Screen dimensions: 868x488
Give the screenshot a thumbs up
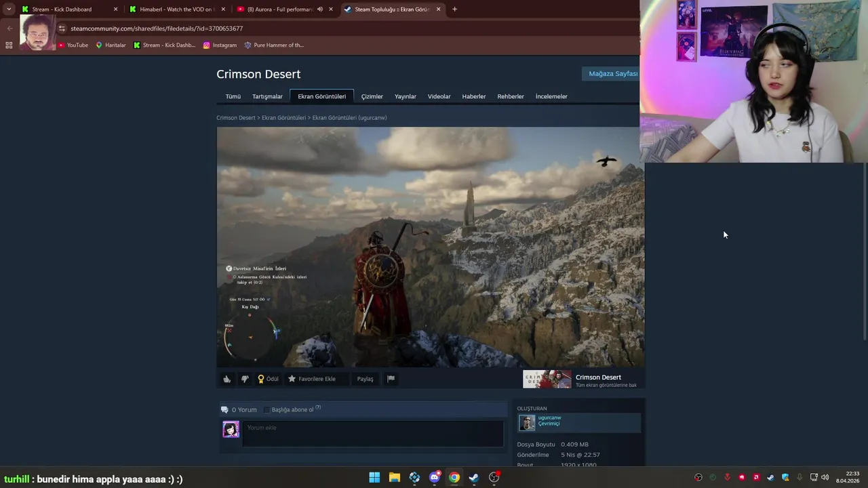pos(227,379)
